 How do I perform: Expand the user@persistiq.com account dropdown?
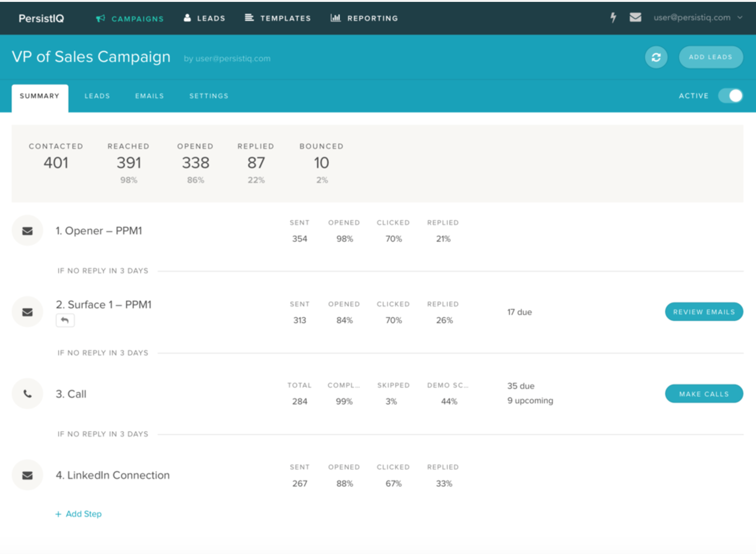coord(697,18)
